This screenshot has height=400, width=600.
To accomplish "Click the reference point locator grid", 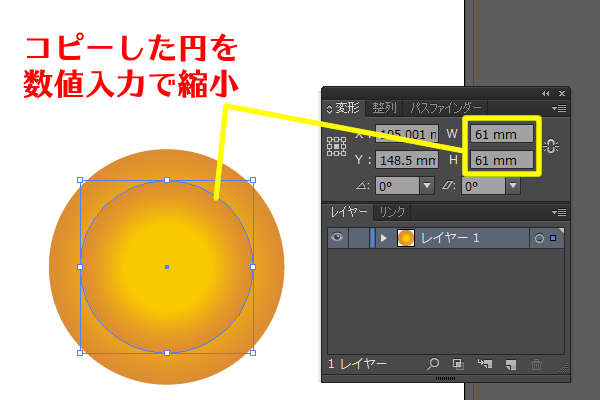I will coord(336,146).
